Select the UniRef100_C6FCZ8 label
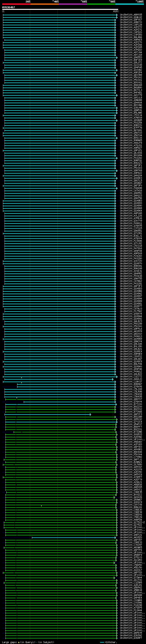 coord(131,25)
